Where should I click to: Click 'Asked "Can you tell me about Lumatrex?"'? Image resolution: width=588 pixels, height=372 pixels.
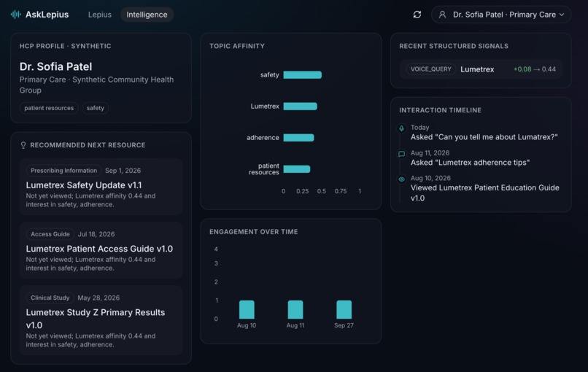click(484, 137)
